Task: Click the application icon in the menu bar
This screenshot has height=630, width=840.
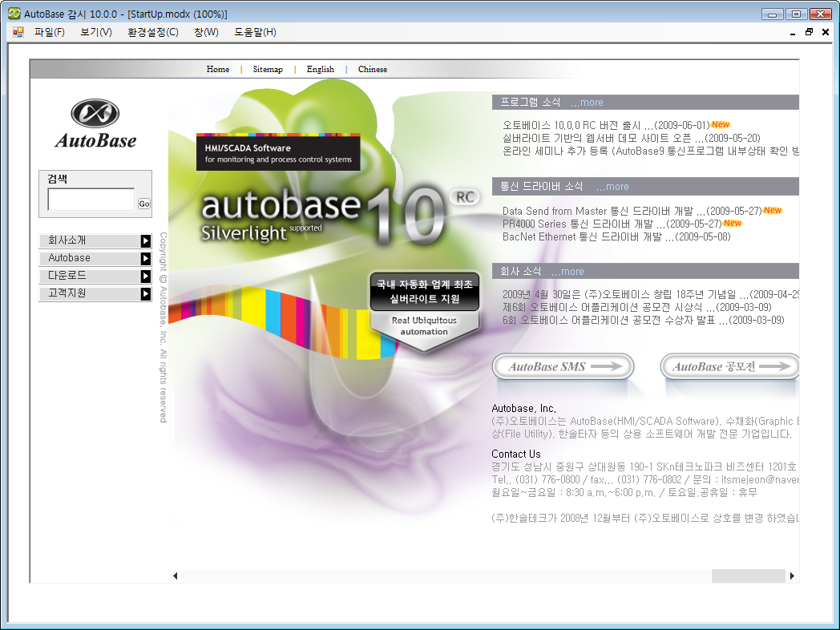Action: click(x=18, y=32)
